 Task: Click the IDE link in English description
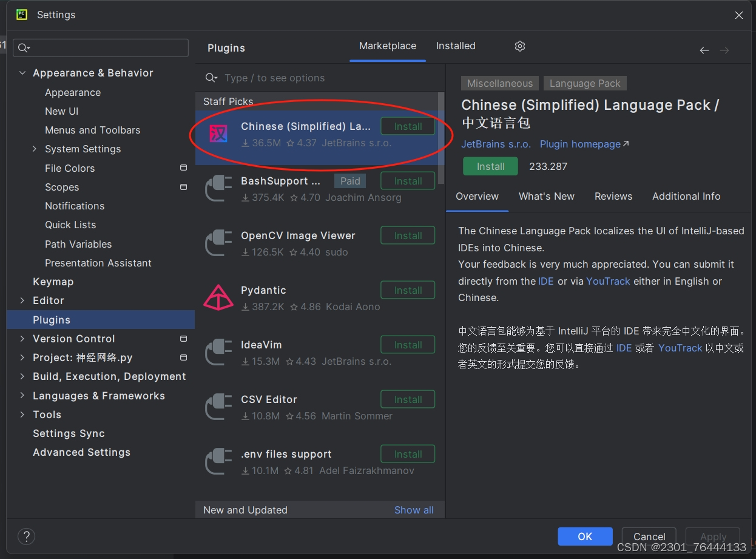(x=546, y=281)
